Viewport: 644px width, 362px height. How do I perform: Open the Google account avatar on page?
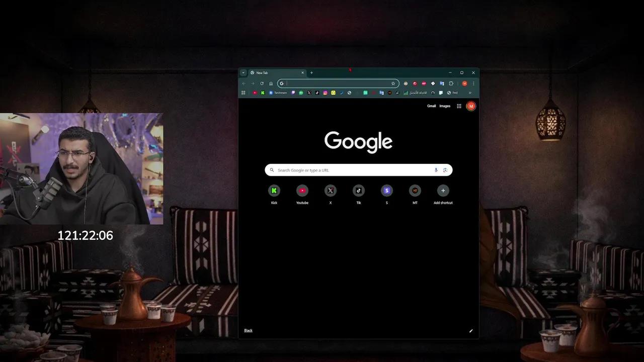(471, 106)
